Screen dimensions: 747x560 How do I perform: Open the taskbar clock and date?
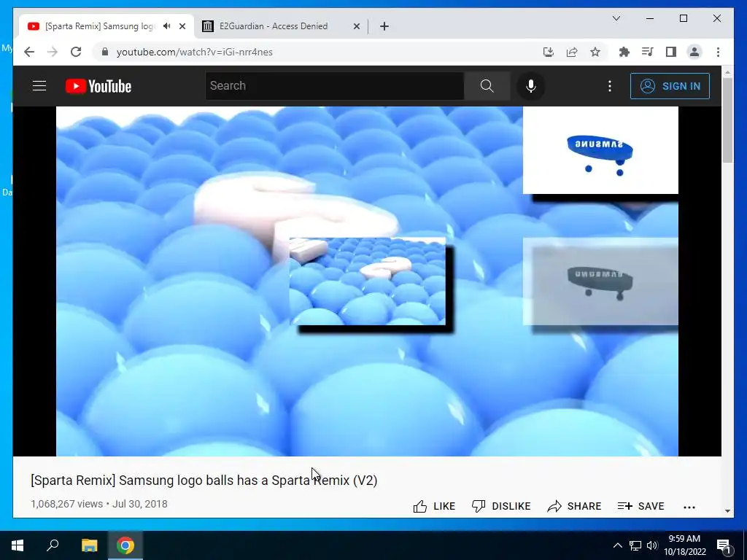[x=685, y=545]
